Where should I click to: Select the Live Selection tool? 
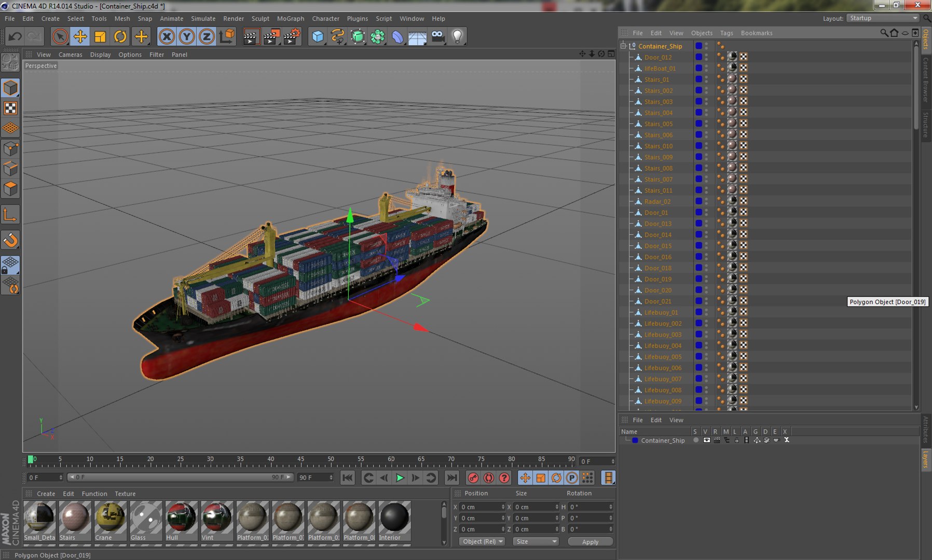coord(60,36)
